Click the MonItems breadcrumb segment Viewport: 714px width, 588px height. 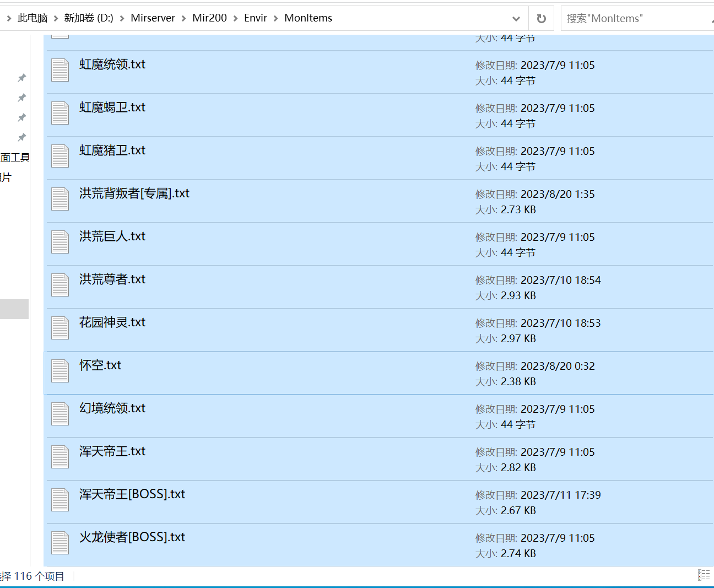point(309,18)
